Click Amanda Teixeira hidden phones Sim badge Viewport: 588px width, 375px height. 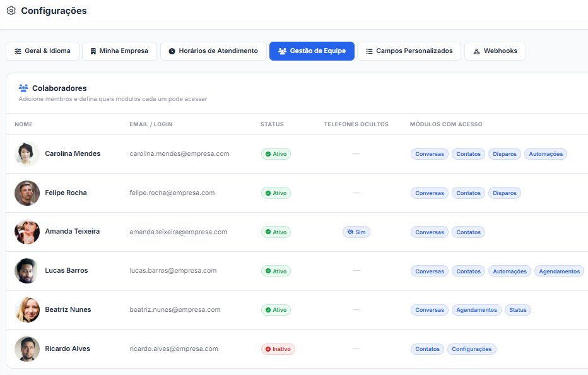(x=356, y=232)
